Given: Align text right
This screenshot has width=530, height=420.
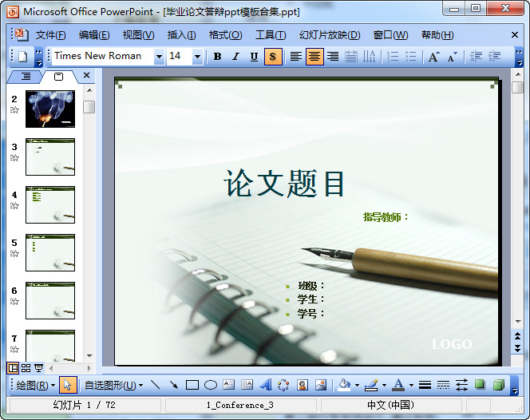Looking at the screenshot, I should pyautogui.click(x=333, y=57).
